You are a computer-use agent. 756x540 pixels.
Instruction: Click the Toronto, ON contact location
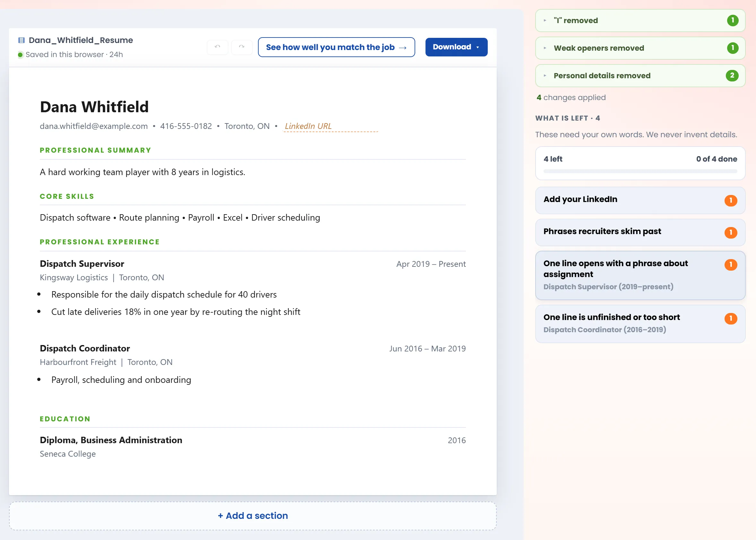[247, 126]
